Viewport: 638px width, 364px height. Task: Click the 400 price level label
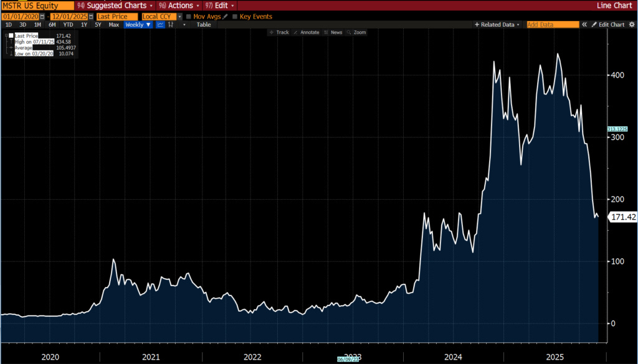point(619,75)
